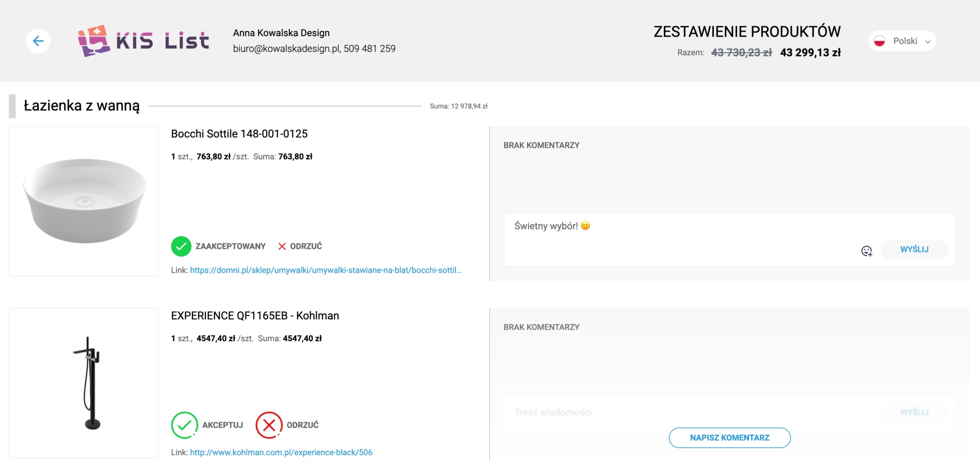Image resolution: width=980 pixels, height=475 pixels.
Task: Click the green accepted checkmark for Bocchi Sottile
Action: tap(181, 246)
